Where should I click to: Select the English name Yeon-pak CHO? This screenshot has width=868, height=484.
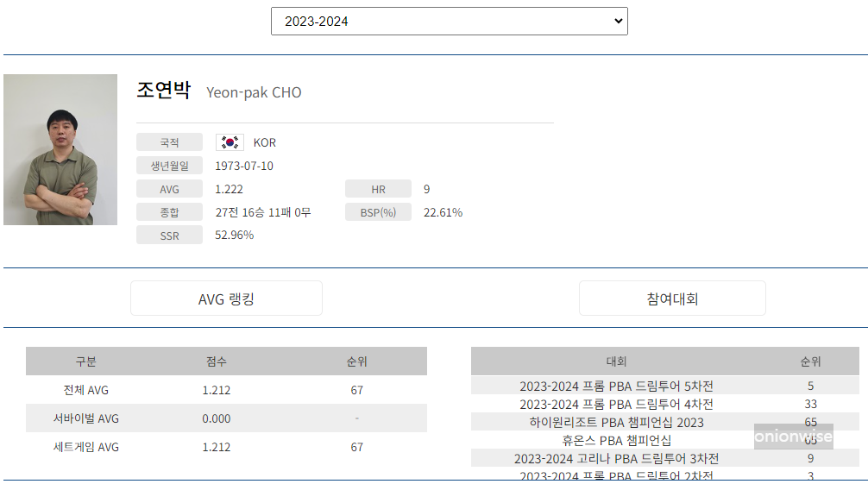(x=254, y=92)
